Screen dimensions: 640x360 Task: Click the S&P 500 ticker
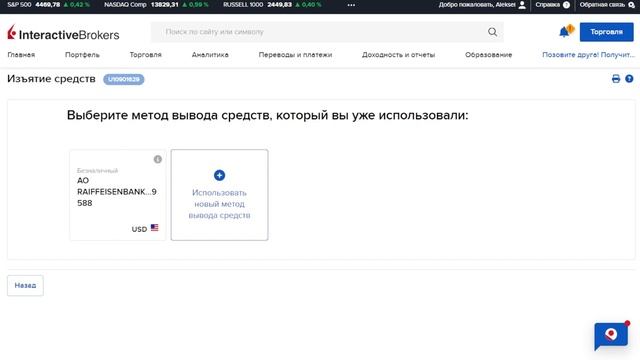click(x=48, y=5)
